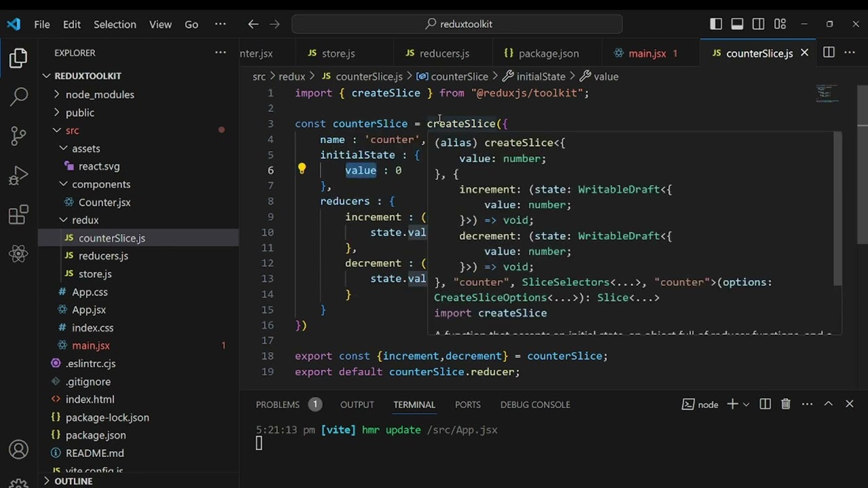Collapse the assets folder
This screenshot has width=868, height=488.
[x=139, y=148]
